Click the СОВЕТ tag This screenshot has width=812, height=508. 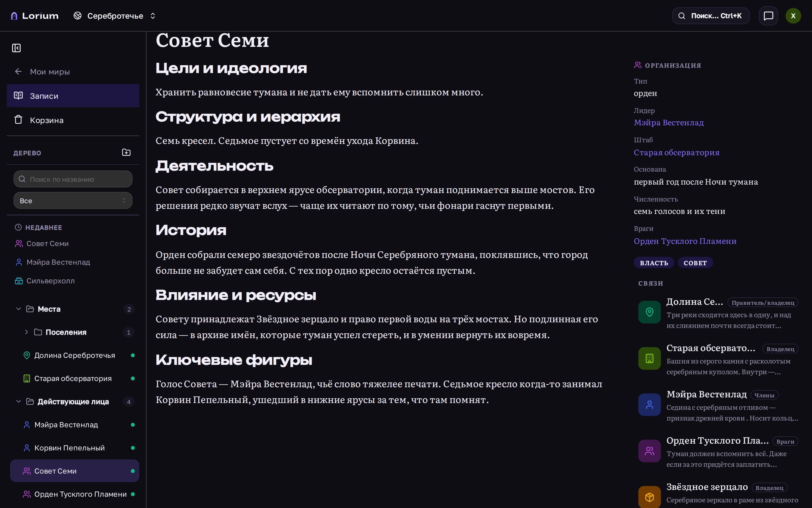[695, 263]
